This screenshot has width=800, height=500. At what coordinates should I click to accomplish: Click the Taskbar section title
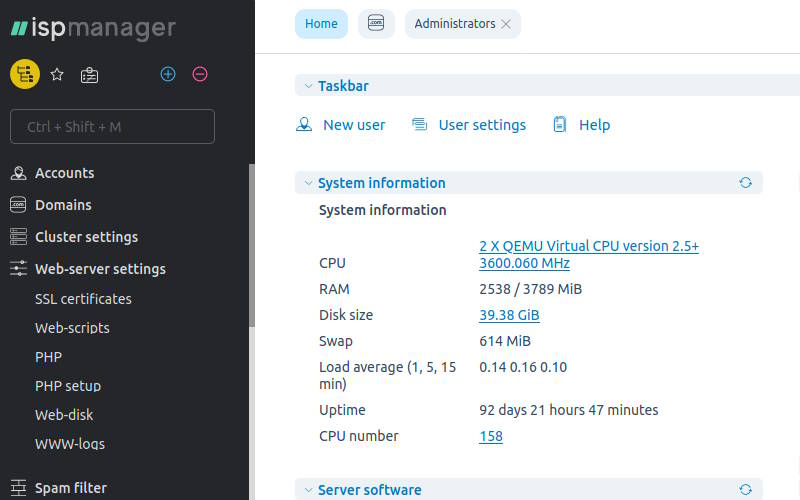pyautogui.click(x=343, y=86)
